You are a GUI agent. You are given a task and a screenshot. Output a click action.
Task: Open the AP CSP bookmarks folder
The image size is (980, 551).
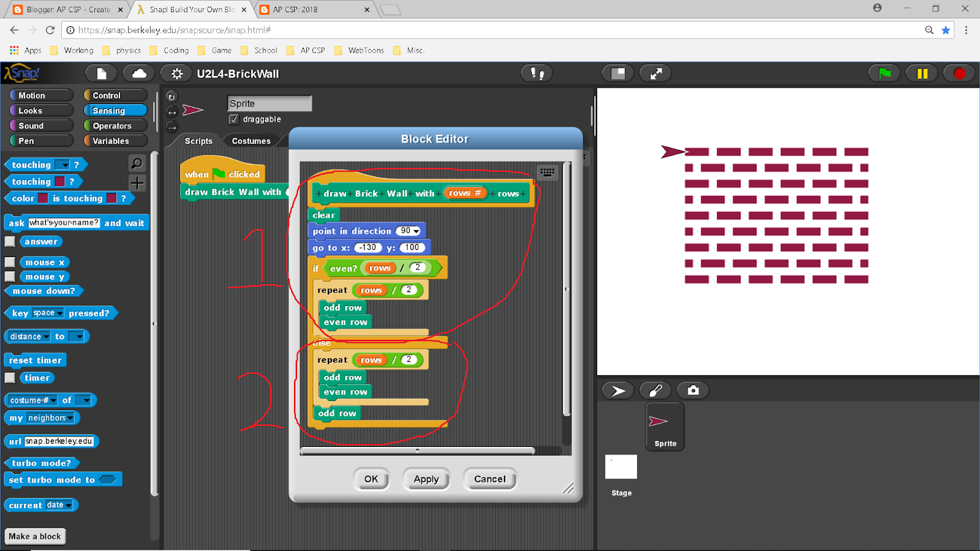pyautogui.click(x=306, y=50)
